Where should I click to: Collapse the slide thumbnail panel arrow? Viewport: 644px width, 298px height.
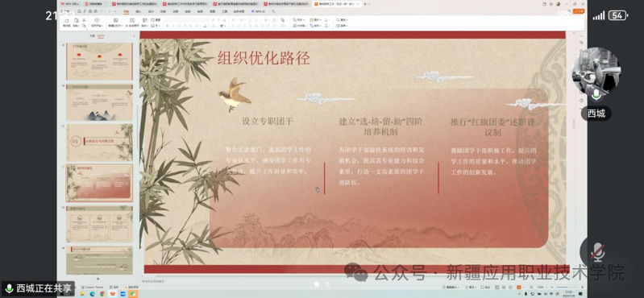click(x=134, y=35)
